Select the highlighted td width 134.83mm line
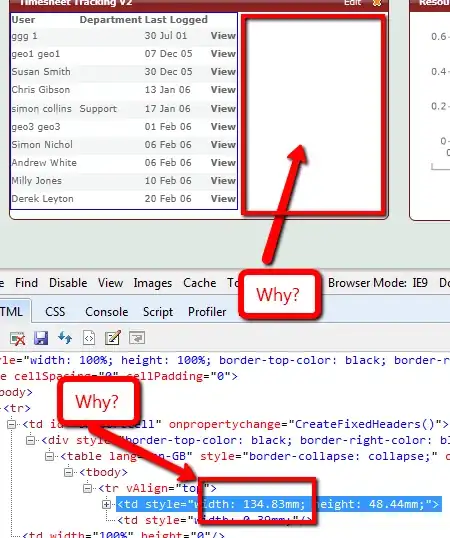This screenshot has height=538, width=450. pyautogui.click(x=279, y=504)
